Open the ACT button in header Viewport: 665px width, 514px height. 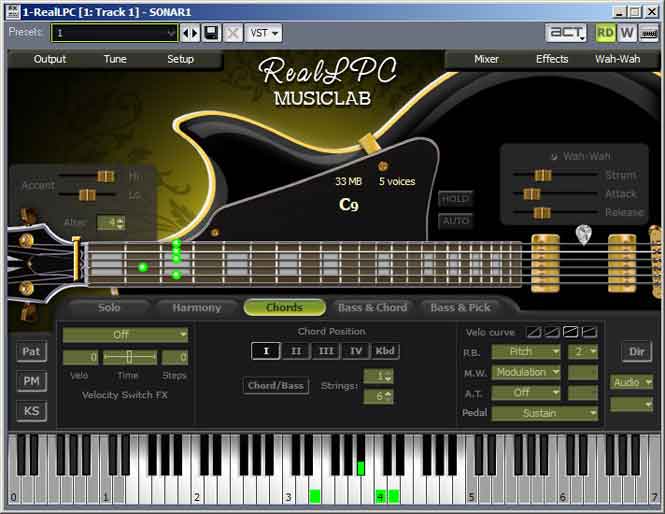(567, 33)
